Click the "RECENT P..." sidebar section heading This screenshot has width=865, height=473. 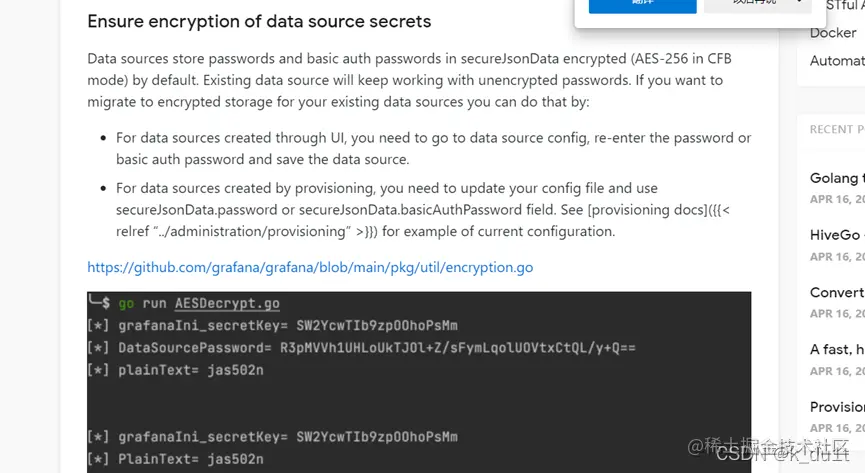(837, 129)
